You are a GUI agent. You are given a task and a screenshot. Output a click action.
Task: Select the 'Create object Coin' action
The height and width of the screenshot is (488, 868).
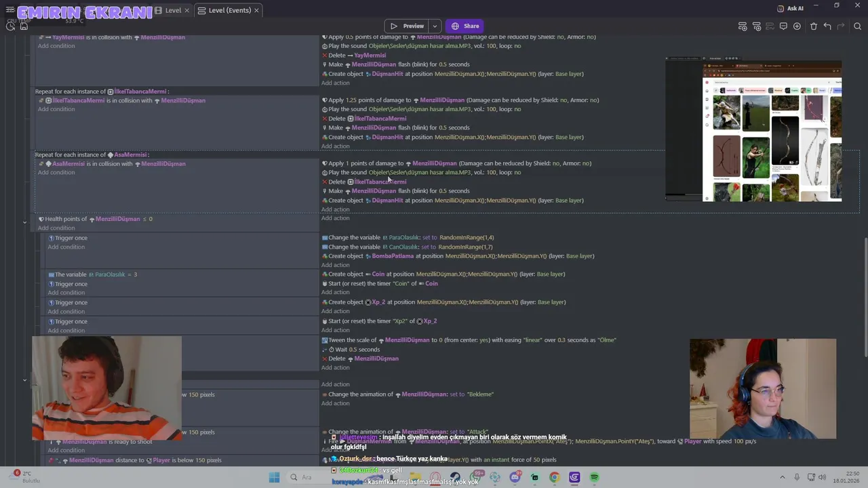(x=443, y=274)
